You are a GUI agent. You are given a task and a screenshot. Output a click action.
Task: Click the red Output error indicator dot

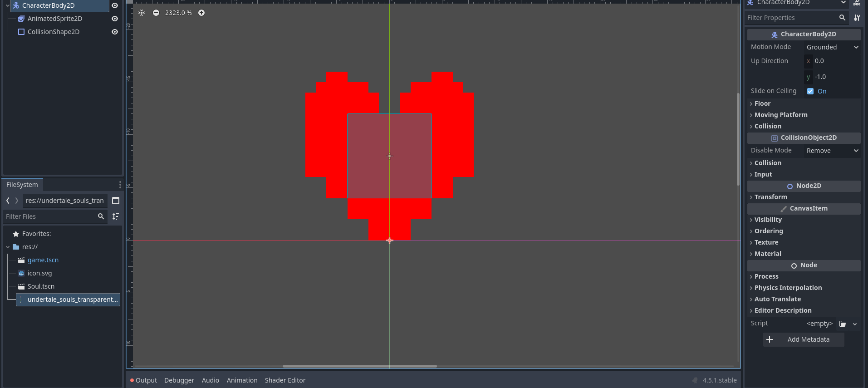point(132,380)
